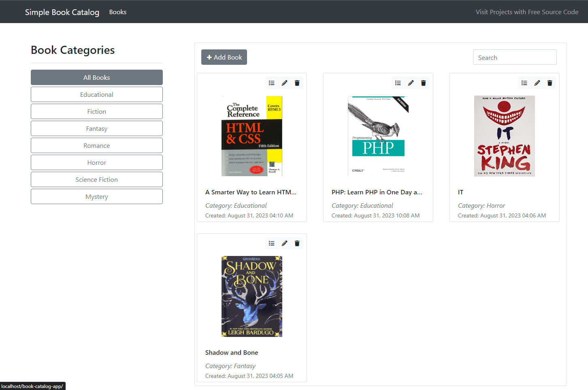The width and height of the screenshot is (588, 390).
Task: Click the Programming PHP book cover
Action: point(378,136)
